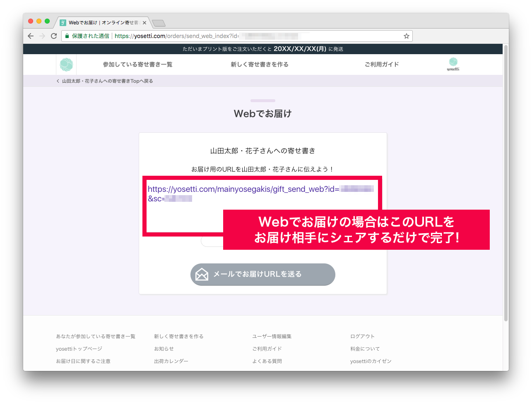Click the 山田太郎・花子さんへの寄せ書き card title
Screen dimensions: 532x404
[263, 151]
